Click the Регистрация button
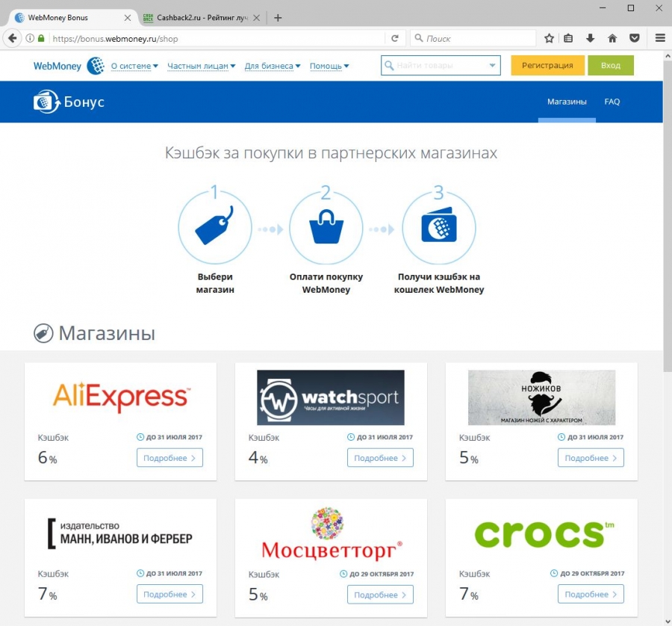Viewport: 672px width, 626px height. (x=547, y=65)
